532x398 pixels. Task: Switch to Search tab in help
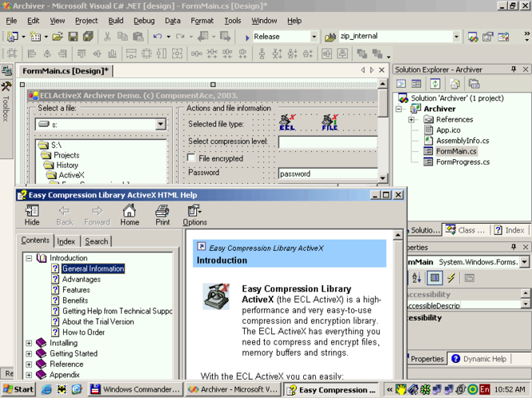(96, 241)
